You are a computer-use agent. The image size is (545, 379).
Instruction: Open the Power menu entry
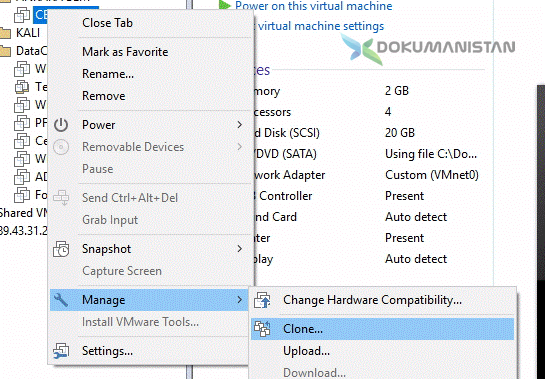pos(98,125)
